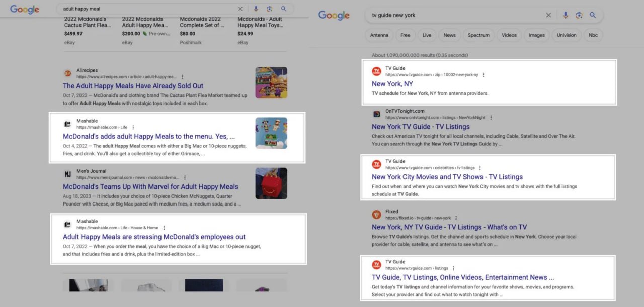Click Google logo in adult happy meal search
The width and height of the screenshot is (644, 307).
tap(25, 9)
